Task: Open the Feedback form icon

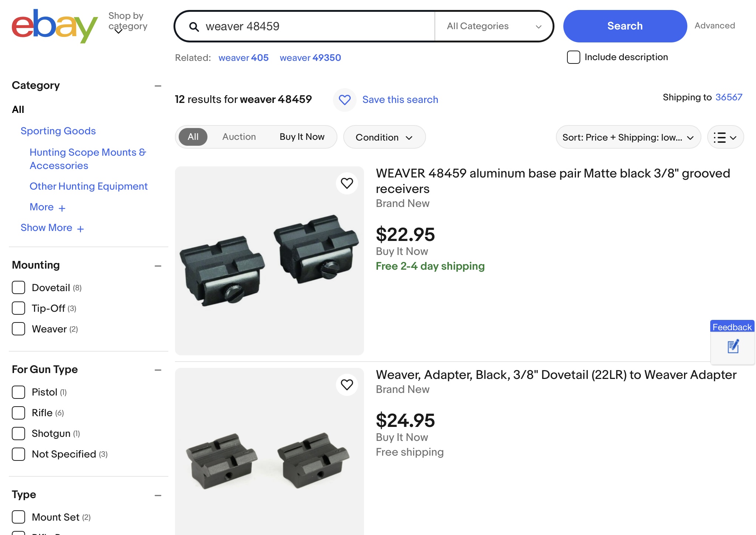Action: [x=733, y=347]
